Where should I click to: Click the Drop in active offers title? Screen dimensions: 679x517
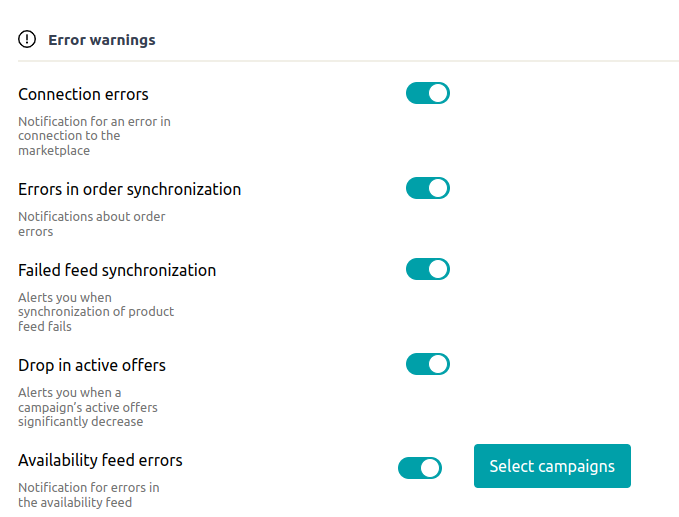coord(92,365)
